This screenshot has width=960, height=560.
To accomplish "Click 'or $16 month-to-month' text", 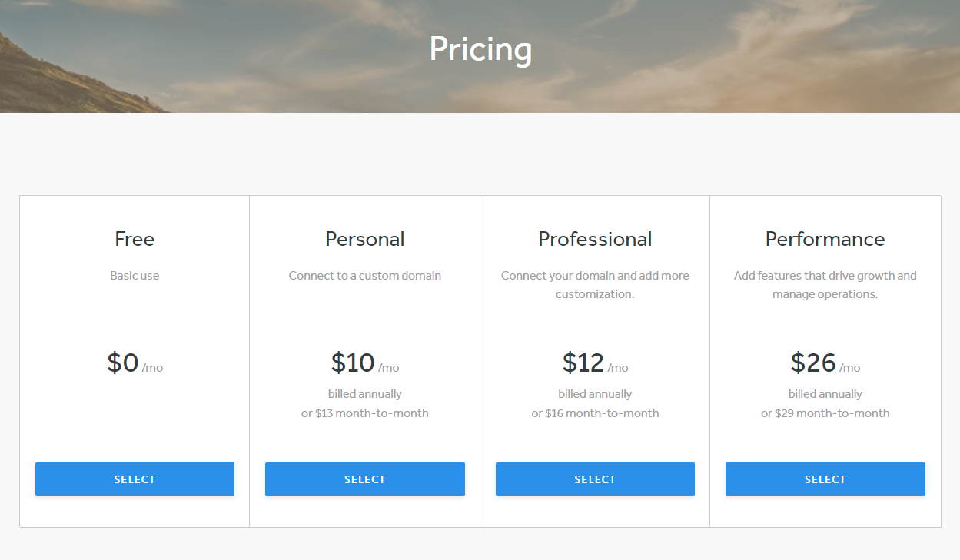I will click(x=595, y=413).
